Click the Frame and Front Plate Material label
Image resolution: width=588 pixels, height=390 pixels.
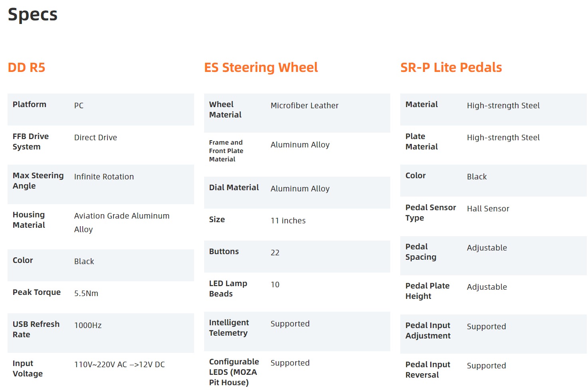click(x=226, y=151)
